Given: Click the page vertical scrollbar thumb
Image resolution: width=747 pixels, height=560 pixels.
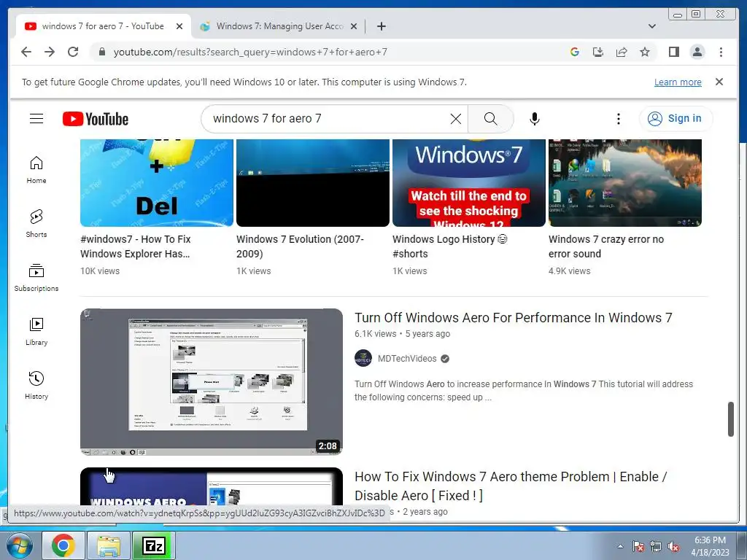Looking at the screenshot, I should (x=731, y=419).
